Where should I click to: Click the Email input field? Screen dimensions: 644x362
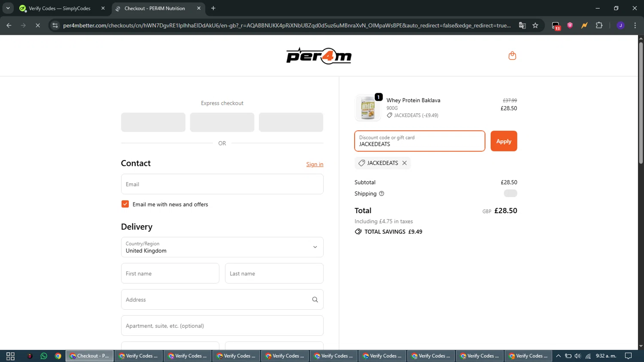222,184
